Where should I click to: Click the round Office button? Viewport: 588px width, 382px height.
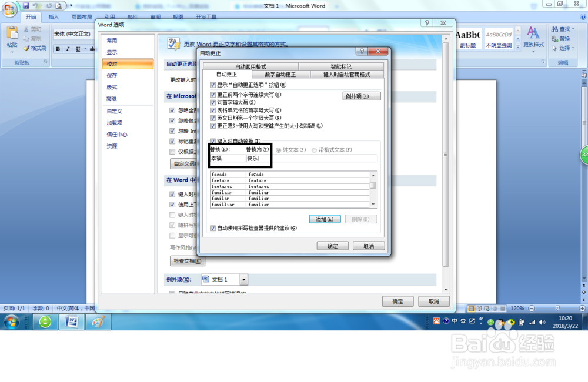coord(9,9)
